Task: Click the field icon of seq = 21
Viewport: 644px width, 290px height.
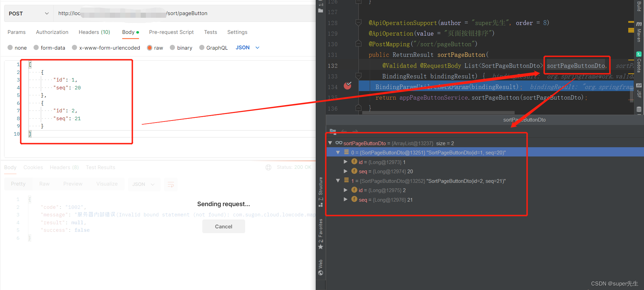Action: pyautogui.click(x=354, y=199)
